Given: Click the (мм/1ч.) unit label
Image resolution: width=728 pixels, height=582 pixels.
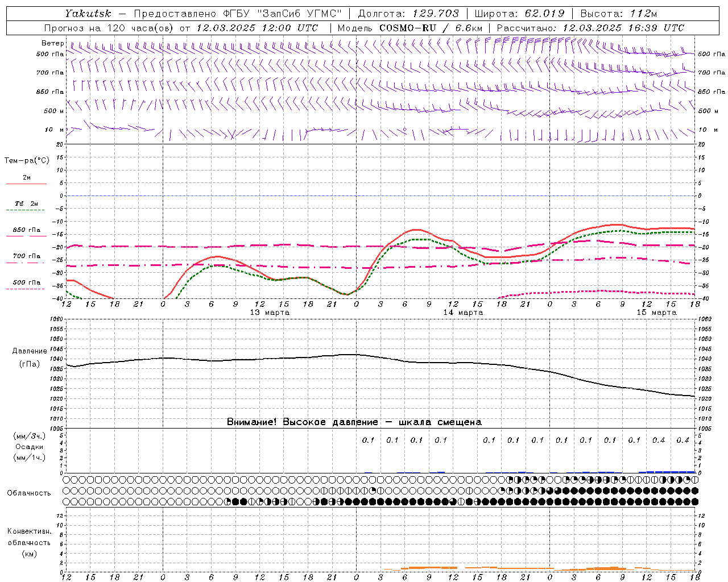Looking at the screenshot, I should pyautogui.click(x=30, y=458).
